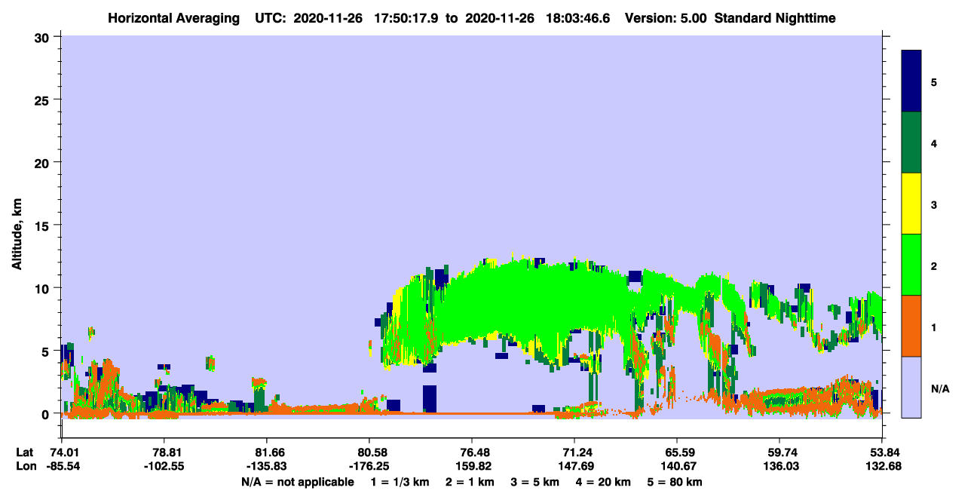Image resolution: width=980 pixels, height=503 pixels.
Task: Click the lavender N/A color bar segment
Action: coord(911,387)
